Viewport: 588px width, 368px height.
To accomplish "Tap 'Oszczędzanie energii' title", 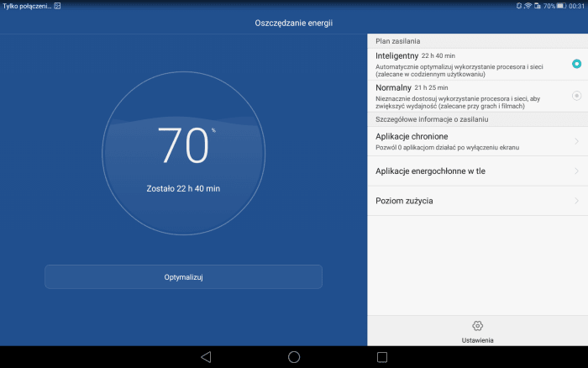I will tap(294, 23).
